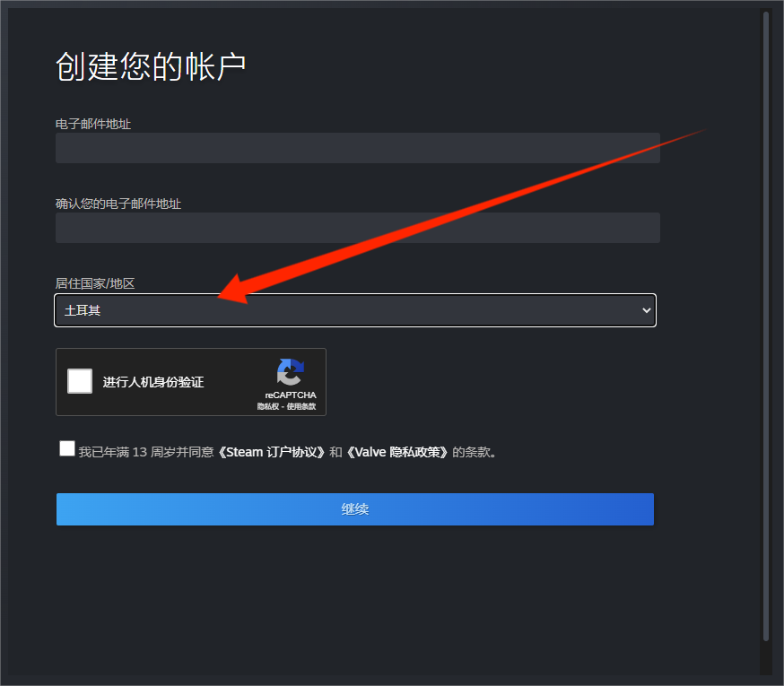The width and height of the screenshot is (784, 686).
Task: Click the 创建您的帐户 page heading
Action: [x=151, y=66]
